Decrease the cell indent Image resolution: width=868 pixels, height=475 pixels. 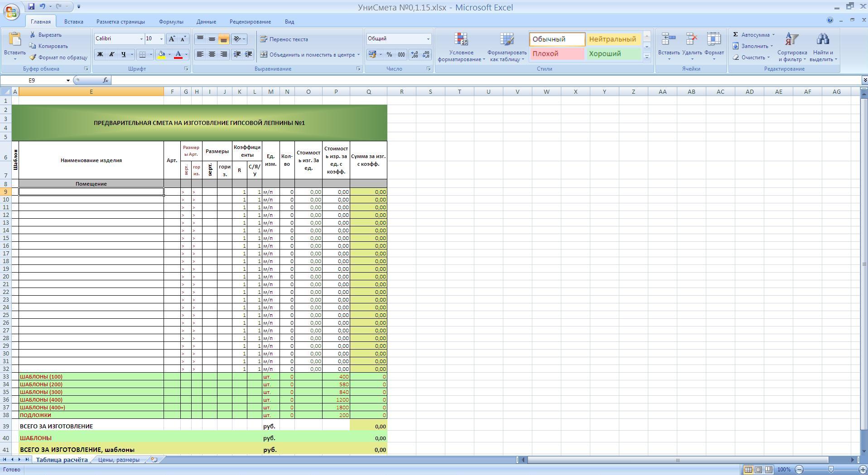[237, 54]
